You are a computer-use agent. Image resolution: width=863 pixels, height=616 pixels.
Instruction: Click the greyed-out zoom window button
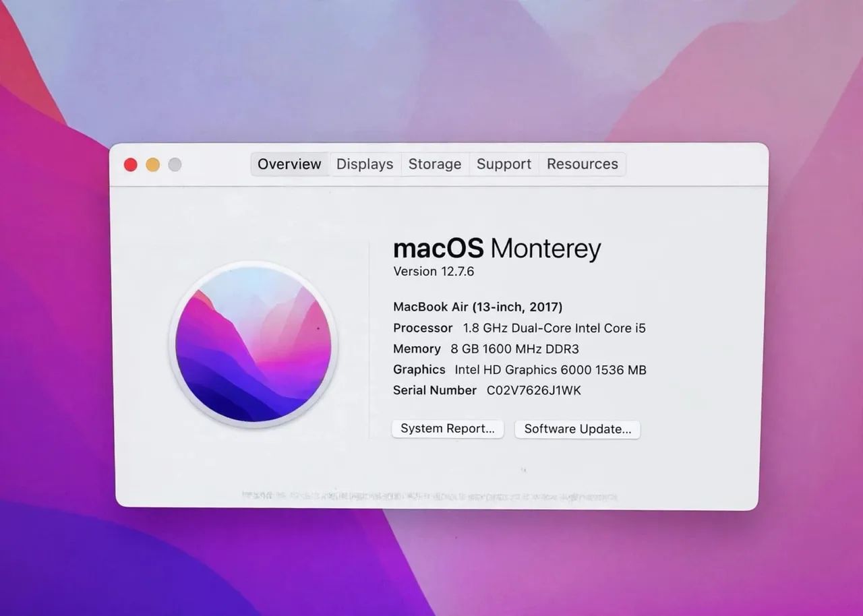pyautogui.click(x=175, y=164)
